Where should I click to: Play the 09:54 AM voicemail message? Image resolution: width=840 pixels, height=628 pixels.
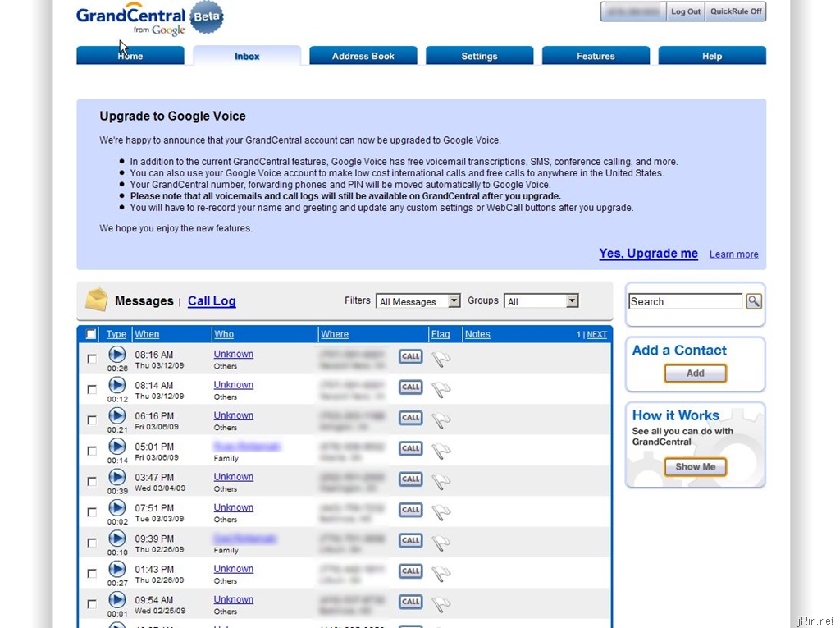click(x=116, y=599)
